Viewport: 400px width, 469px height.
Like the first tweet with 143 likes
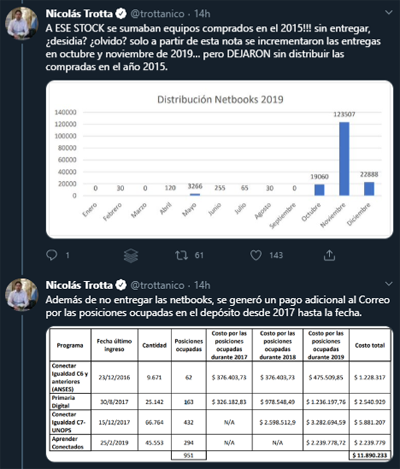pos(256,255)
